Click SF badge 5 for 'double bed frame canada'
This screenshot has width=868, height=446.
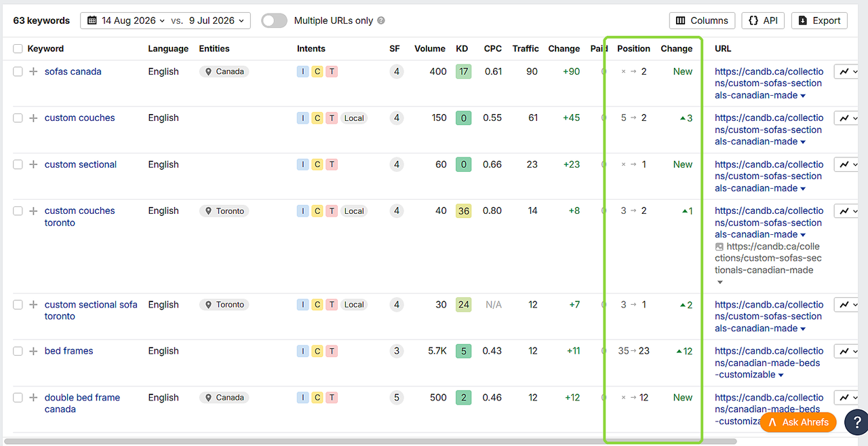tap(397, 398)
